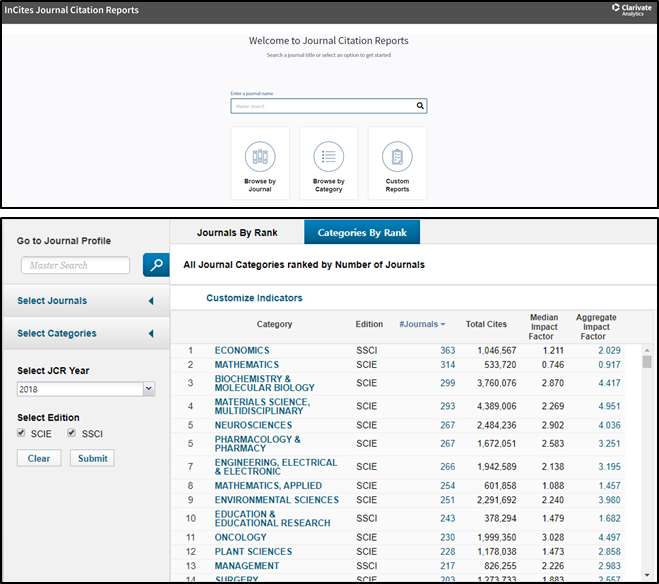Open MATERIALS SCIENCE, MULTIDISCIPLINARY category
The image size is (659, 584).
point(262,406)
